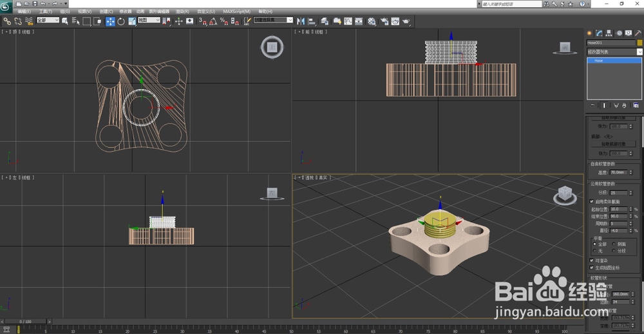The width and height of the screenshot is (644, 334).
Task: Select the 全部 smoothing radio button
Action: click(x=594, y=244)
